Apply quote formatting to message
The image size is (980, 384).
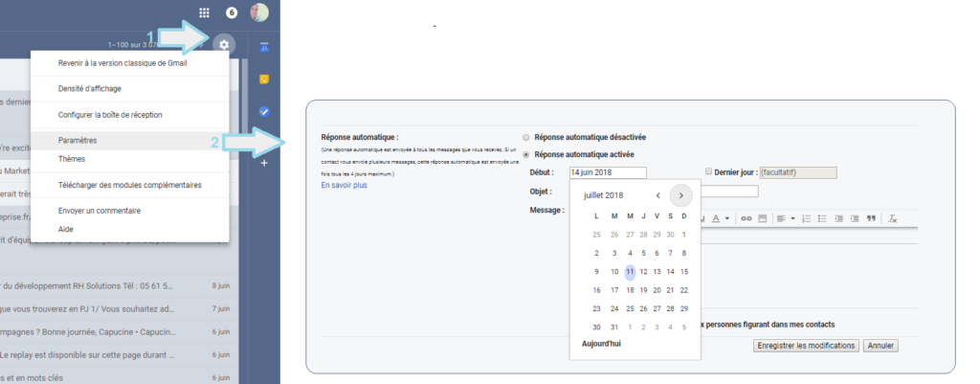pos(871,218)
